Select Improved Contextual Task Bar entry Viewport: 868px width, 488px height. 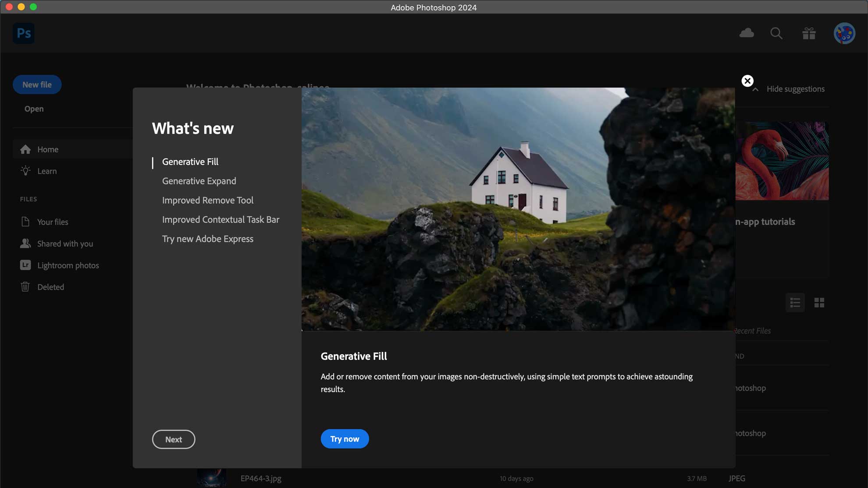(221, 219)
